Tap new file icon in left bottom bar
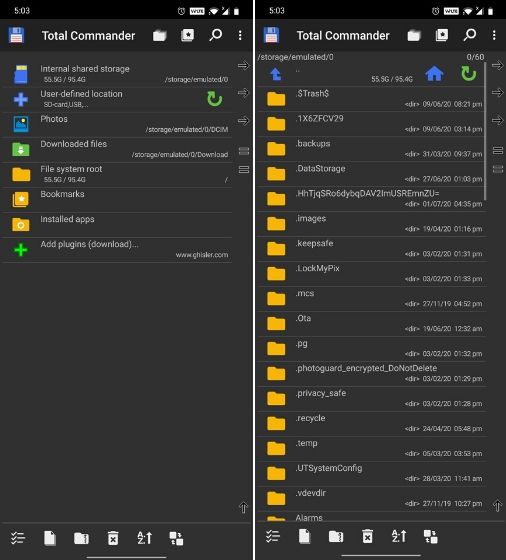The height and width of the screenshot is (560, 506). tap(50, 538)
